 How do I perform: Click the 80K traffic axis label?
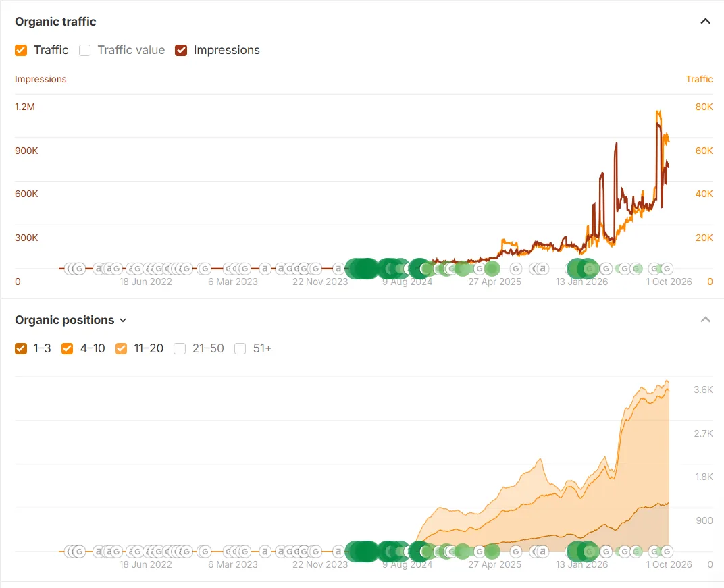point(704,107)
